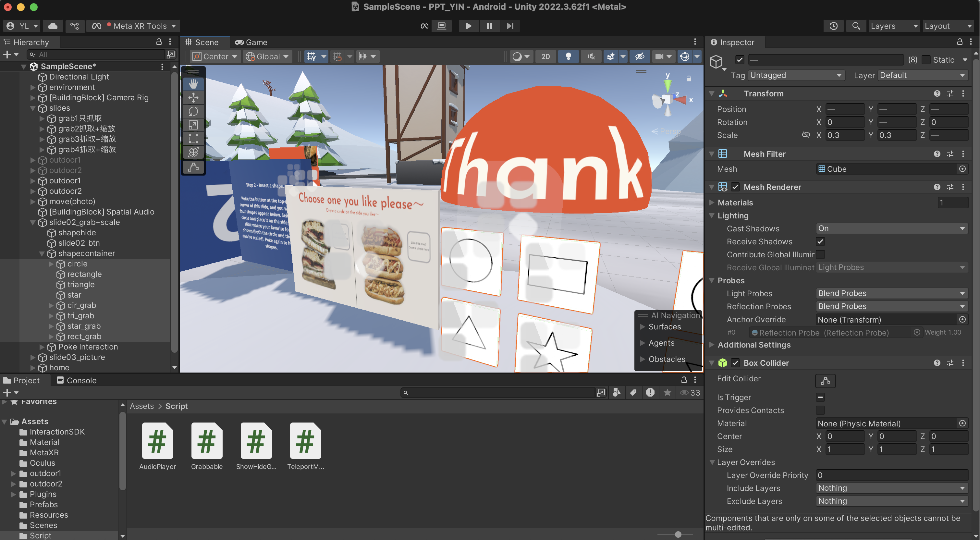The height and width of the screenshot is (540, 980).
Task: Disable the Mesh Renderer component checkbox
Action: point(735,187)
